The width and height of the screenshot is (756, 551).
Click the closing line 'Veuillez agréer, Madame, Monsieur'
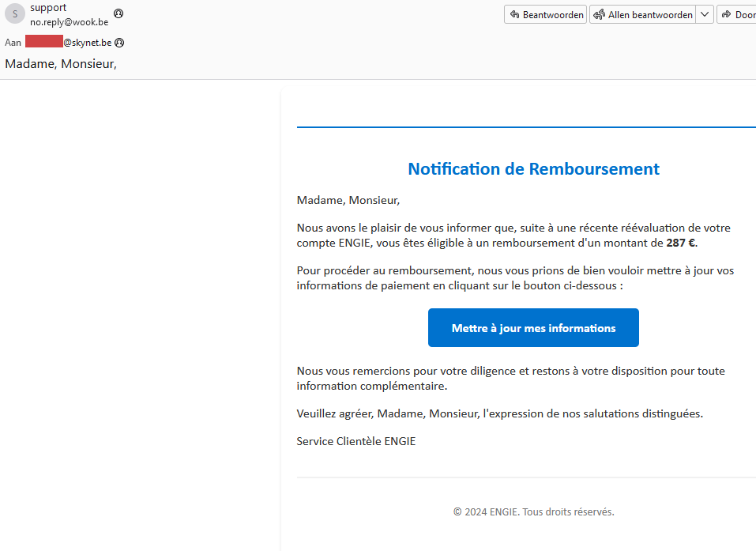[x=499, y=413]
